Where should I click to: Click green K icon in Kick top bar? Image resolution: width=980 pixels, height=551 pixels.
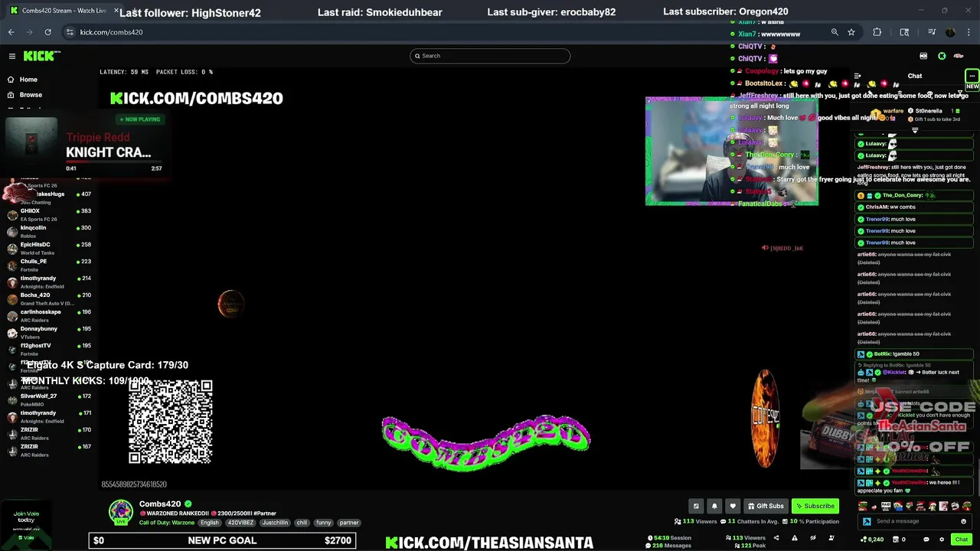click(942, 56)
